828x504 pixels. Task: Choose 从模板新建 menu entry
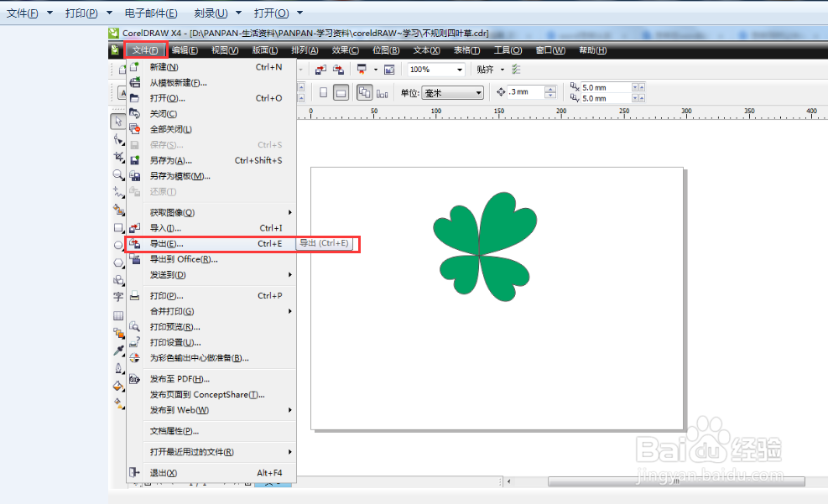(211, 83)
